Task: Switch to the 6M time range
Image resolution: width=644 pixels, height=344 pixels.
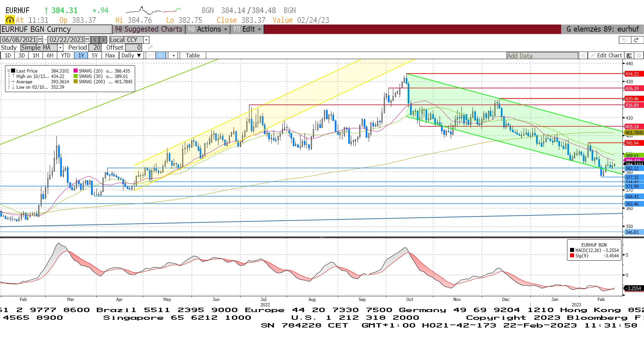Action: [x=50, y=55]
